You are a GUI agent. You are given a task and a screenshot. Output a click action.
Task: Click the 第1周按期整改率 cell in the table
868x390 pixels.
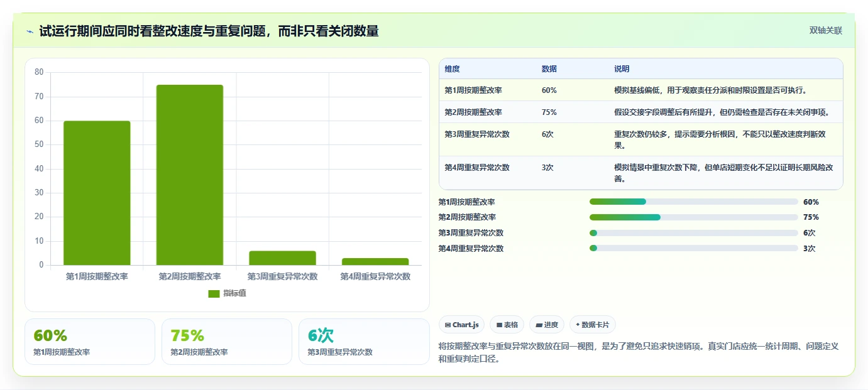tap(473, 90)
